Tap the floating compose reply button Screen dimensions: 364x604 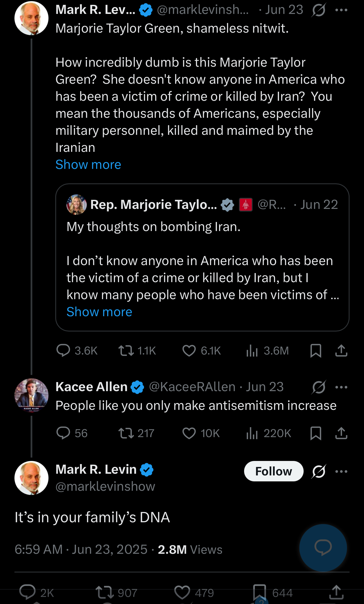pyautogui.click(x=323, y=548)
